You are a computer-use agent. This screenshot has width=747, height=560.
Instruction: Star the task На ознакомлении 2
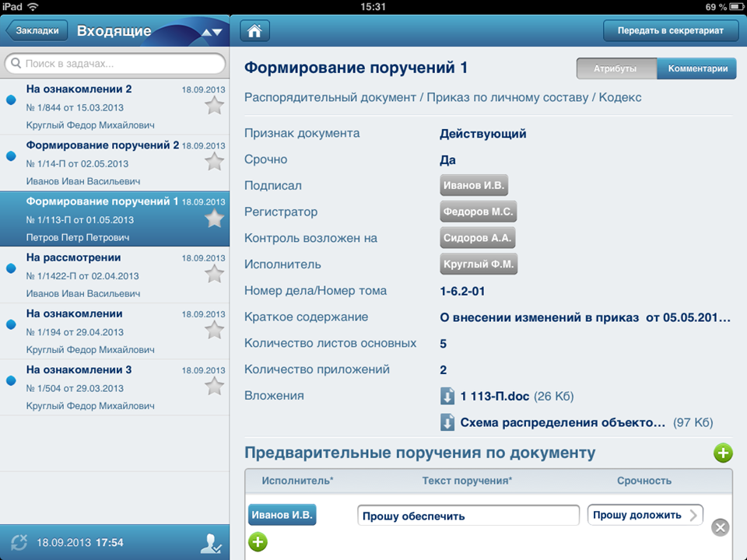[214, 105]
